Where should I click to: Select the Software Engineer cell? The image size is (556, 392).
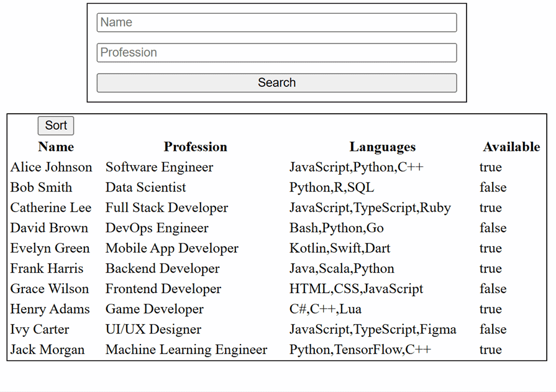point(159,167)
